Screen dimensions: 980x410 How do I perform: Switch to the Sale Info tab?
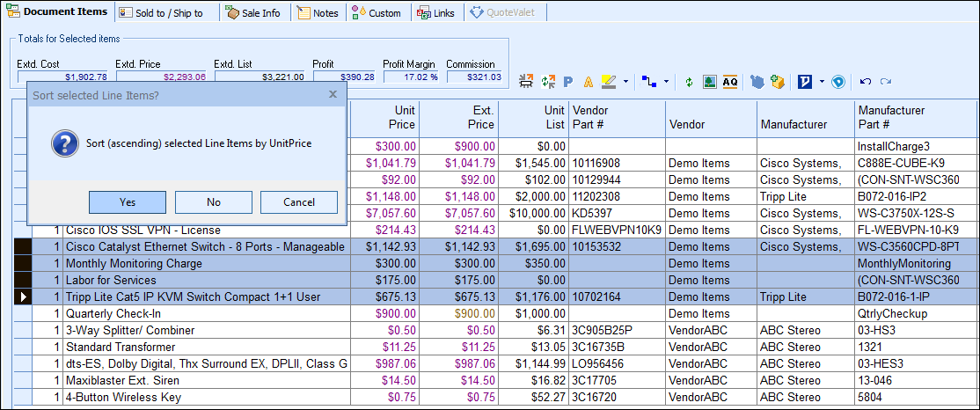(252, 13)
